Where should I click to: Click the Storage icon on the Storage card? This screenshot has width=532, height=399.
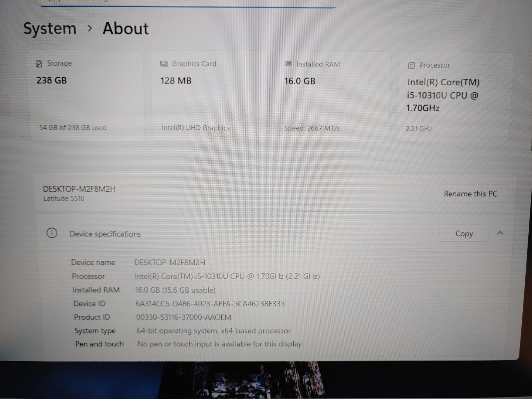tap(39, 64)
